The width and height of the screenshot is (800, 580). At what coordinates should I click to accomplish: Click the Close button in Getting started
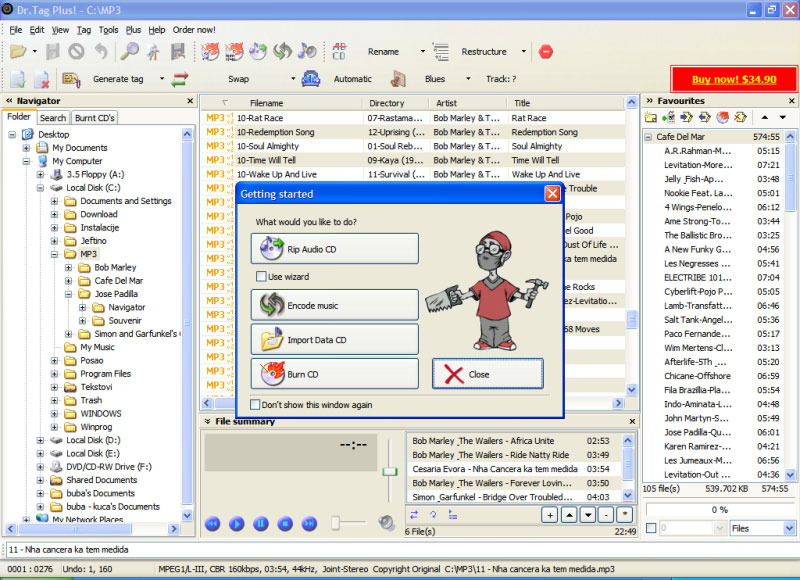tap(488, 374)
